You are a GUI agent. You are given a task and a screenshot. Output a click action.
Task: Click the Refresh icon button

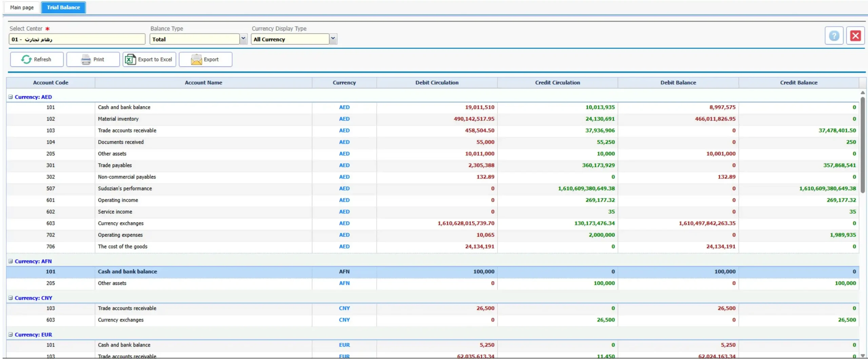coord(26,59)
